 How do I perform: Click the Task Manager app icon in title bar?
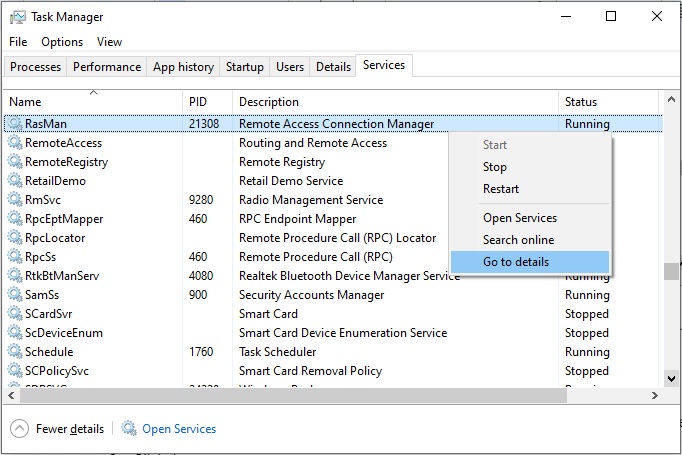click(17, 17)
